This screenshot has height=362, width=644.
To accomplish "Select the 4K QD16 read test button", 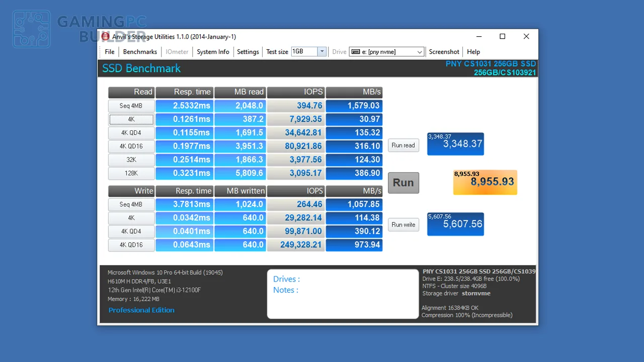I will tap(131, 146).
